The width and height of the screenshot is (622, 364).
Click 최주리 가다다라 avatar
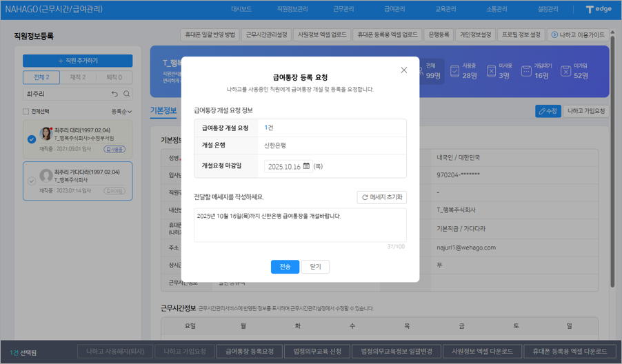click(x=46, y=175)
